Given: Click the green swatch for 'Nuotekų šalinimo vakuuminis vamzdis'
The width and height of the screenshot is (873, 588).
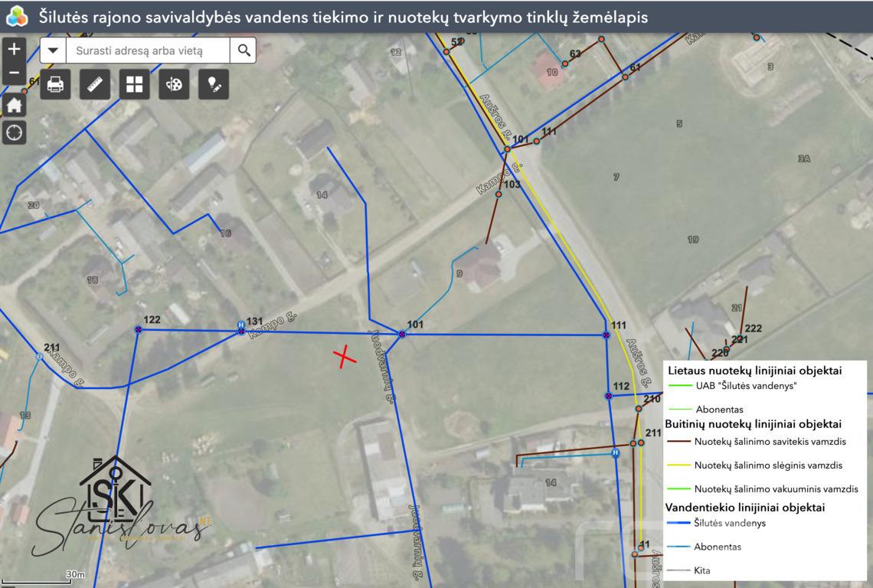Looking at the screenshot, I should [x=678, y=489].
